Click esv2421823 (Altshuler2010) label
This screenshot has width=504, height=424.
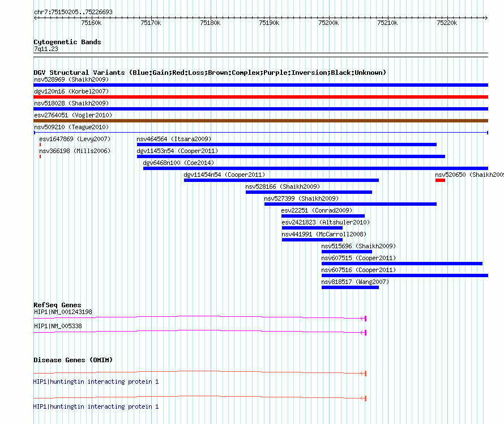(x=326, y=222)
